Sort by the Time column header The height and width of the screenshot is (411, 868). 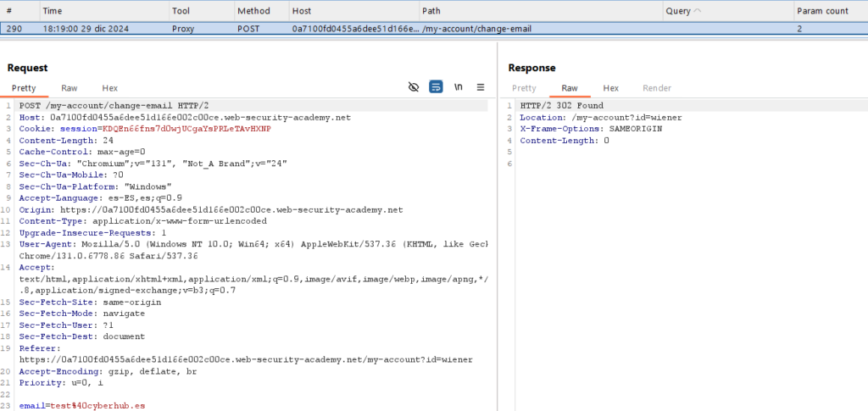[x=104, y=11]
